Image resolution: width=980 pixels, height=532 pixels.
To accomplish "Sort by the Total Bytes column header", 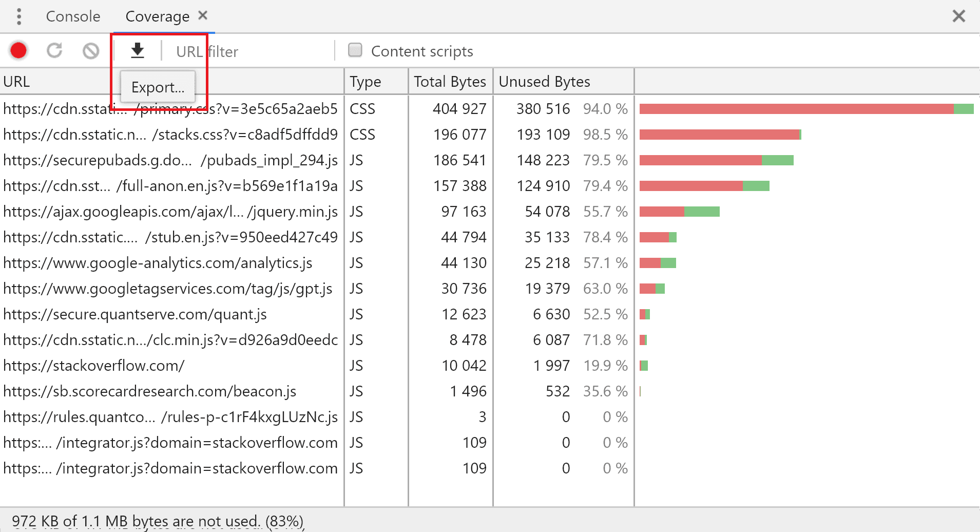I will click(x=450, y=82).
